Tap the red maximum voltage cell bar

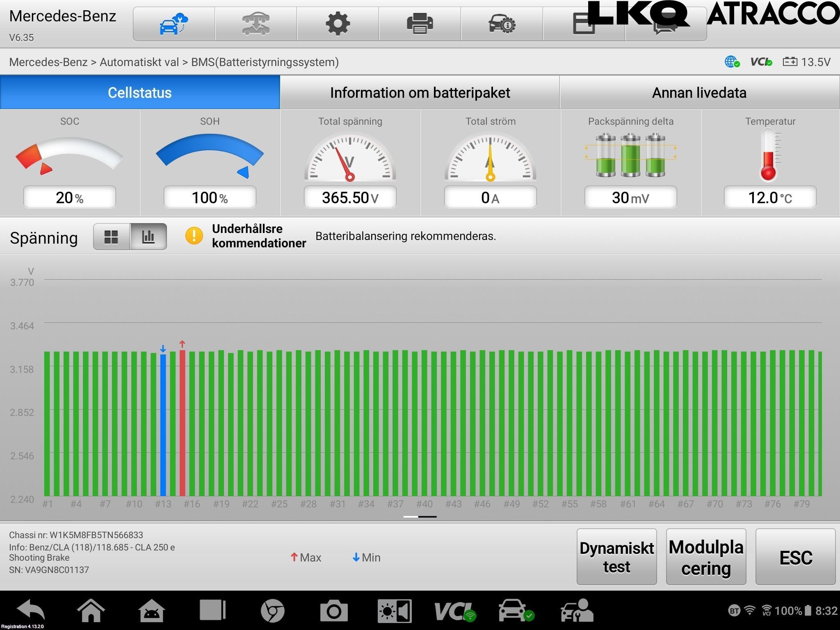[183, 423]
